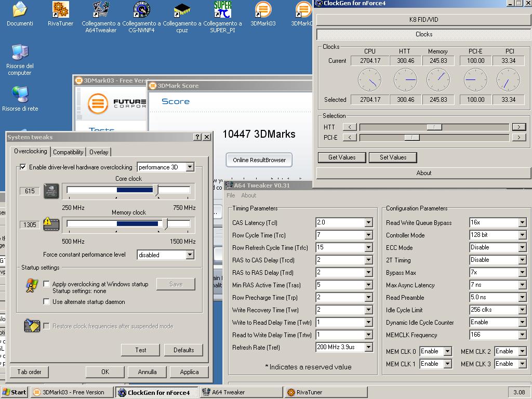This screenshot has height=399, width=532.
Task: Open Force constant performance level dropdown
Action: click(x=190, y=255)
